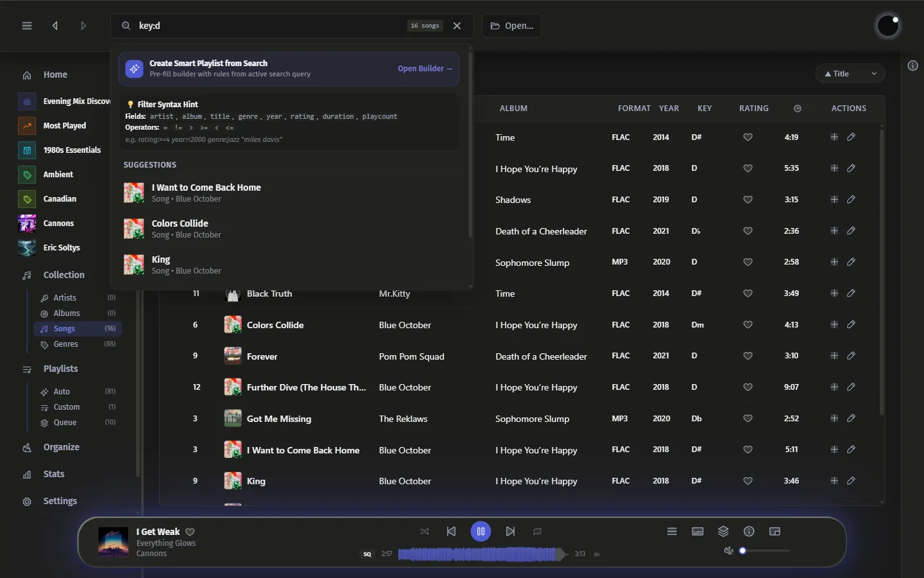Click the info icon at right edge

point(912,66)
